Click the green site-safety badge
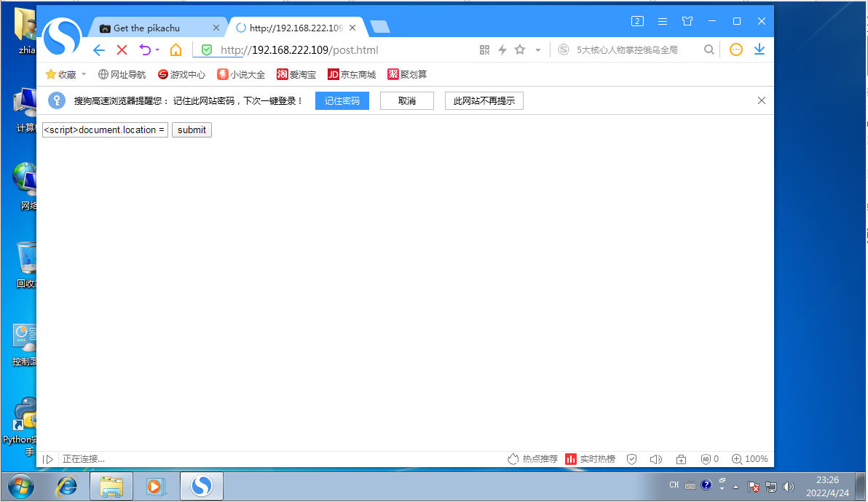 coord(205,49)
